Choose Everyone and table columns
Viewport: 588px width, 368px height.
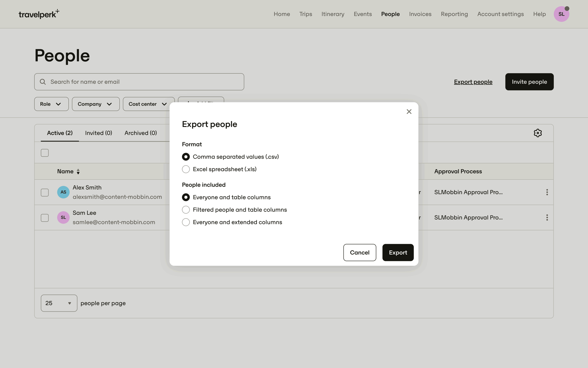coord(186,197)
